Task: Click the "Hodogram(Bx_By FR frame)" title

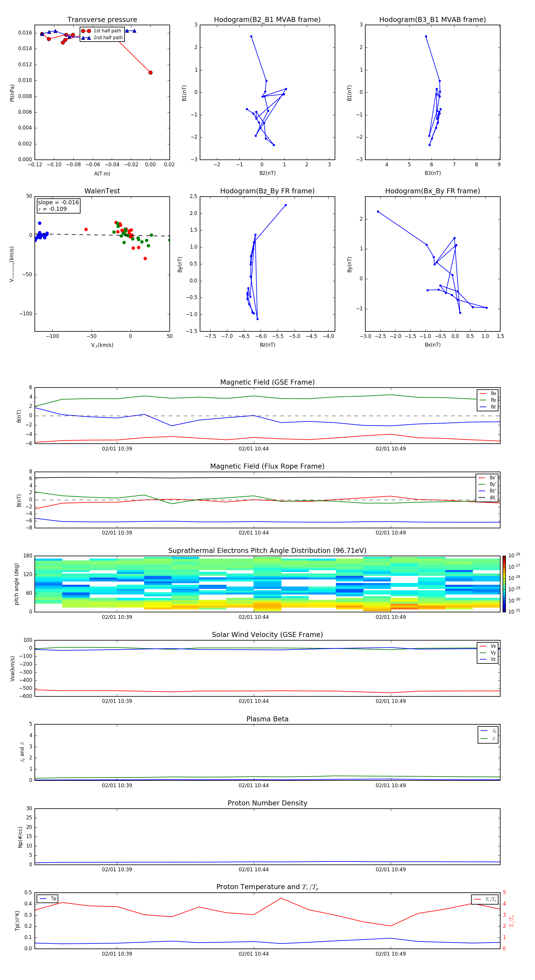Action: pyautogui.click(x=432, y=191)
